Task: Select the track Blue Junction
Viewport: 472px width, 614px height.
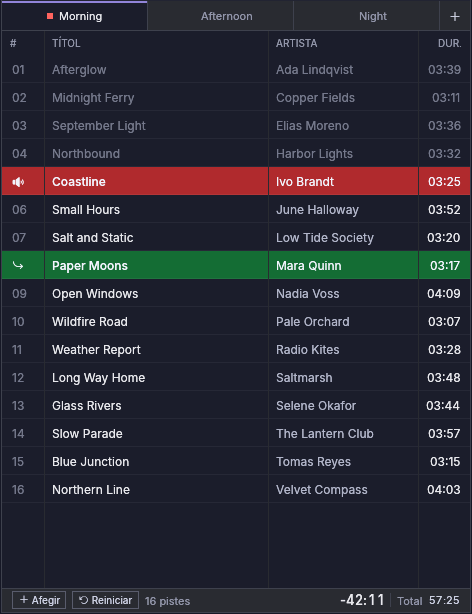Action: 236,461
